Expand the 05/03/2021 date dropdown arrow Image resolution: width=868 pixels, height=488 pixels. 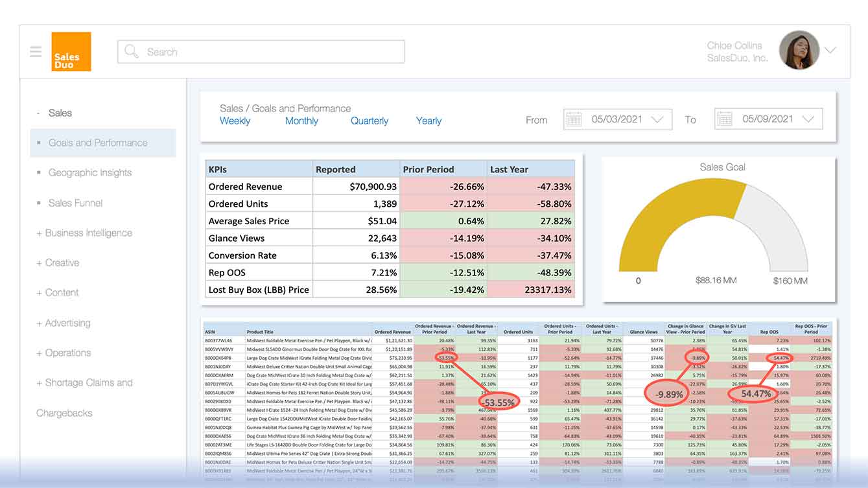tap(657, 119)
